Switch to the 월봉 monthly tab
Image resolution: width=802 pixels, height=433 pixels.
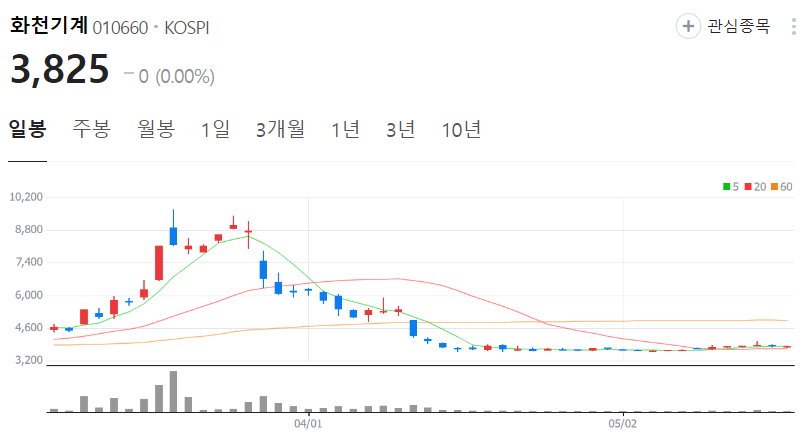click(x=156, y=129)
